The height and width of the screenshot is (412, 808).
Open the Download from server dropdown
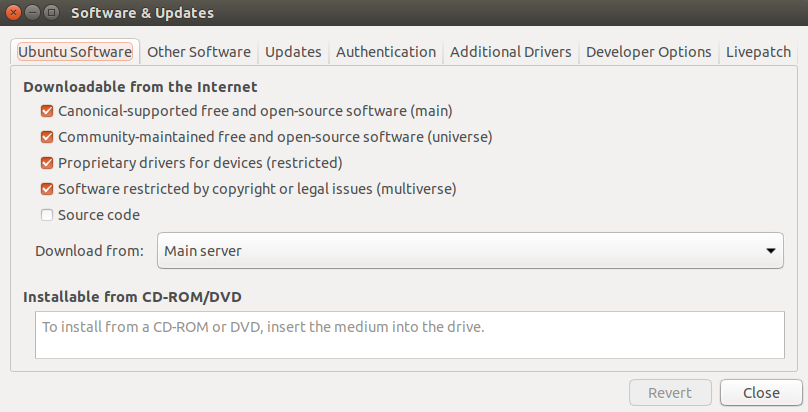470,251
